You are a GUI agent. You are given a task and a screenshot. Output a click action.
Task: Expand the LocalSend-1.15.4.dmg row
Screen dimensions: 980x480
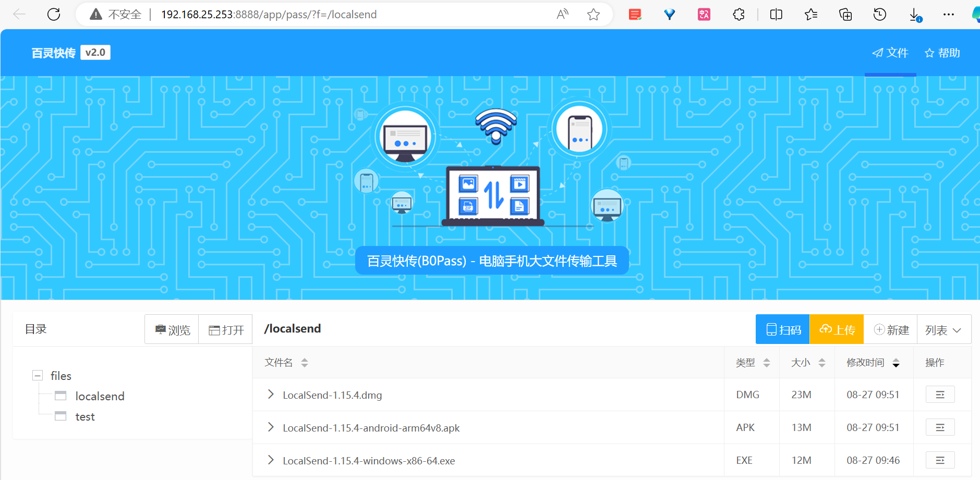pyautogui.click(x=270, y=395)
